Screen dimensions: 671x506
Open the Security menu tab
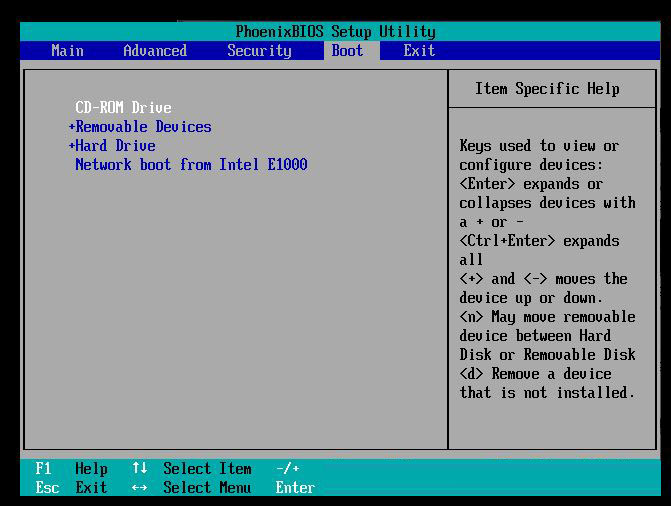click(x=259, y=51)
